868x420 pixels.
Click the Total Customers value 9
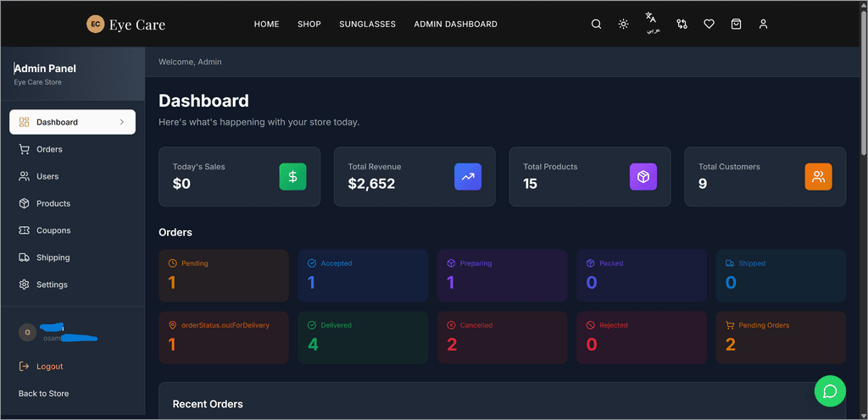(x=703, y=184)
